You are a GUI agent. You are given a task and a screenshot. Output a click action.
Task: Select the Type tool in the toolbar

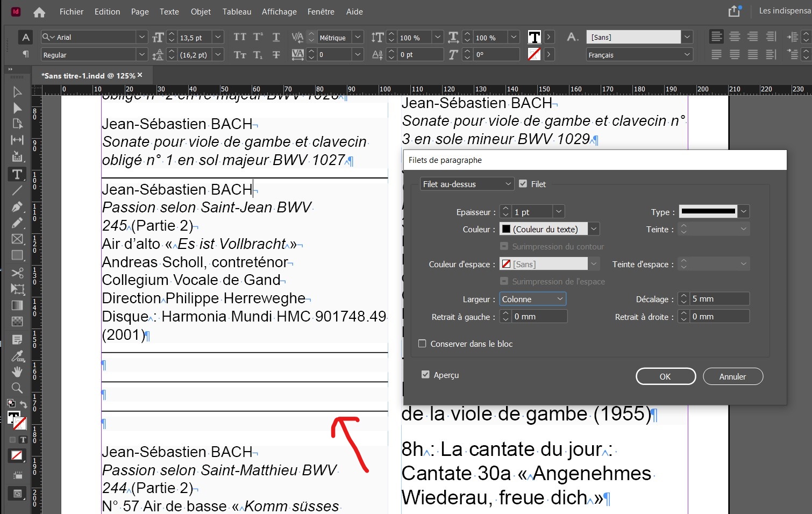pos(17,174)
